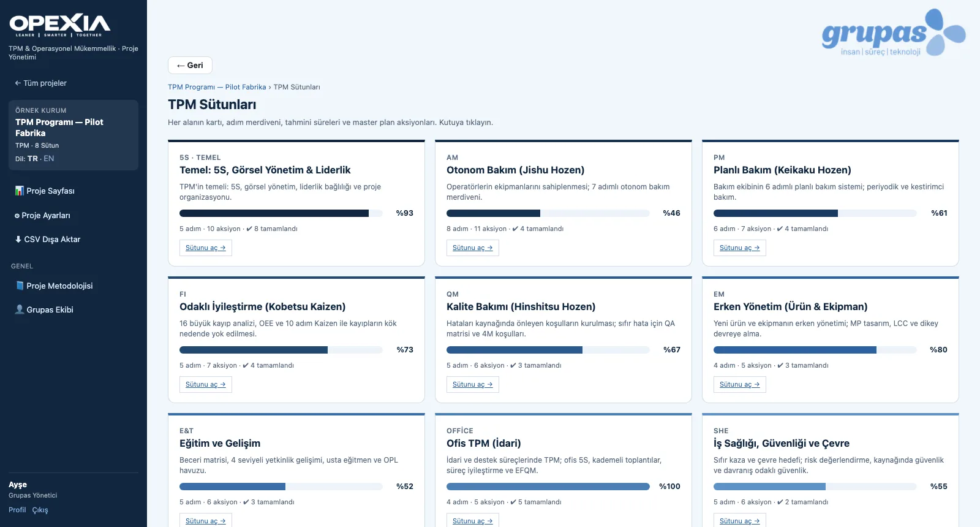Click the OPEXIA logo in sidebar
Screen dimensions: 980x527
[x=60, y=25]
